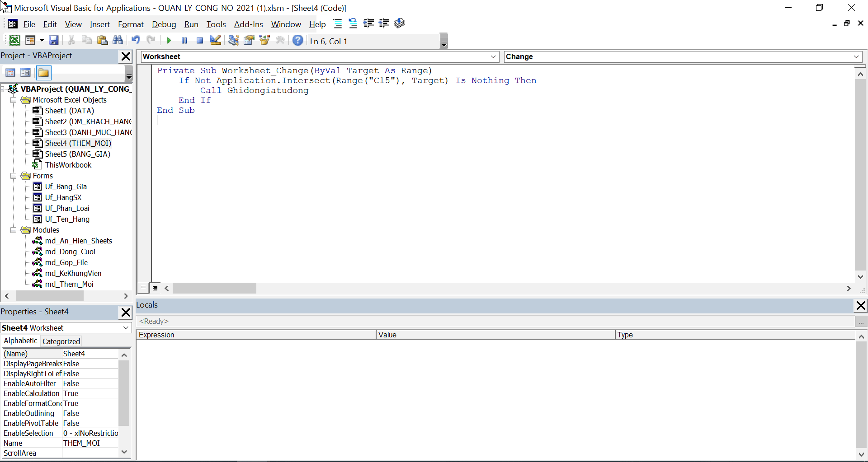
Task: Open the Sheet4 Worksheet properties dropdown
Action: click(126, 328)
